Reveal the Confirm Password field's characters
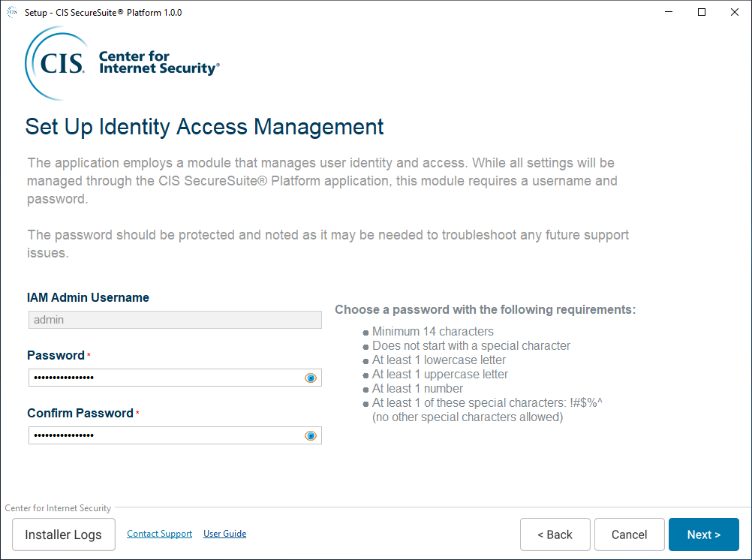This screenshot has width=752, height=560. click(x=310, y=435)
